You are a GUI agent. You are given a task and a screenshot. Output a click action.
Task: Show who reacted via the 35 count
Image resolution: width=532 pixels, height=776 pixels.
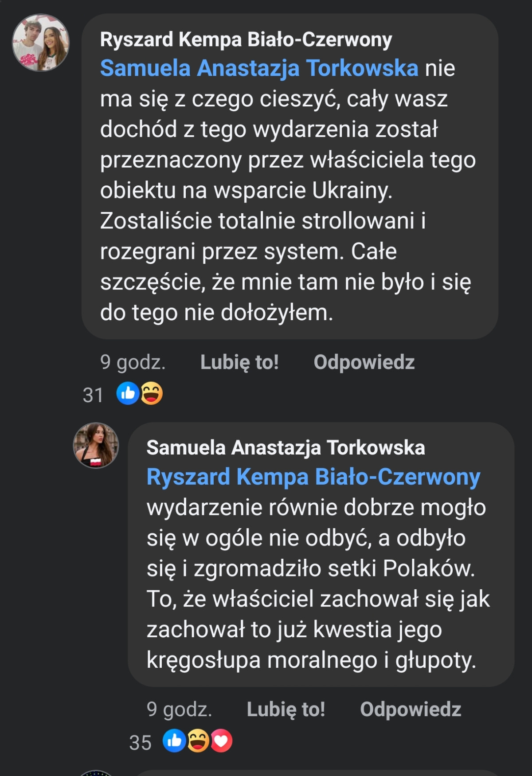coord(140,742)
